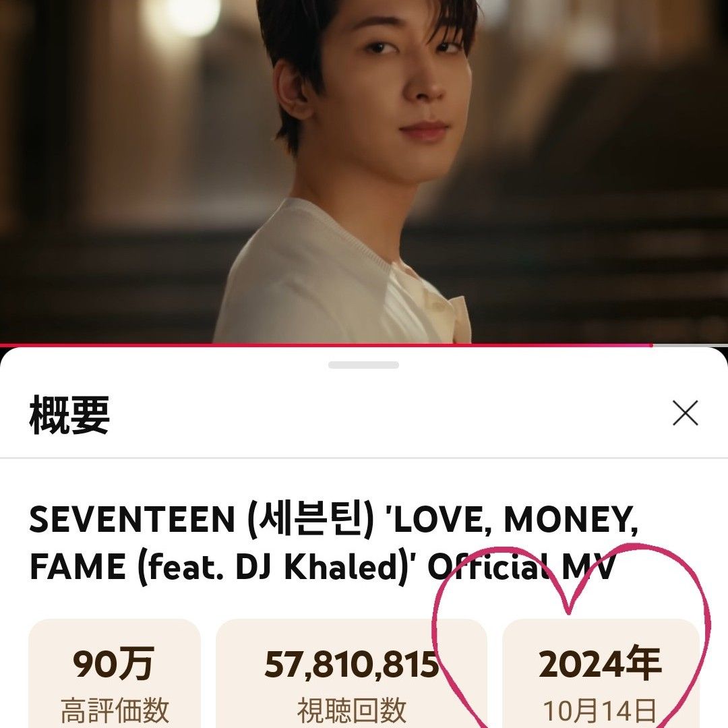Tap the 90万 likes count

tap(114, 664)
